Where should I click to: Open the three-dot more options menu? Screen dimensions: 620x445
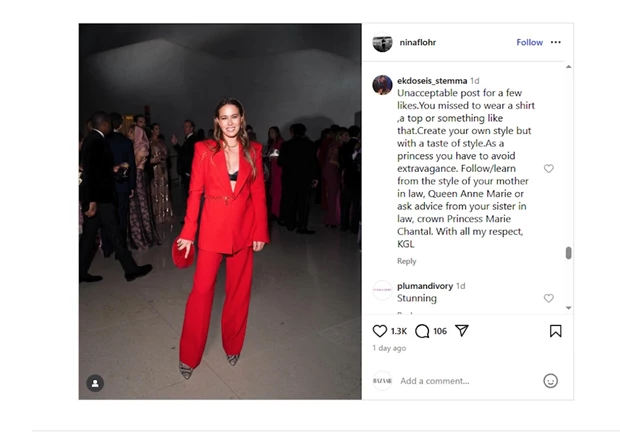click(x=556, y=42)
